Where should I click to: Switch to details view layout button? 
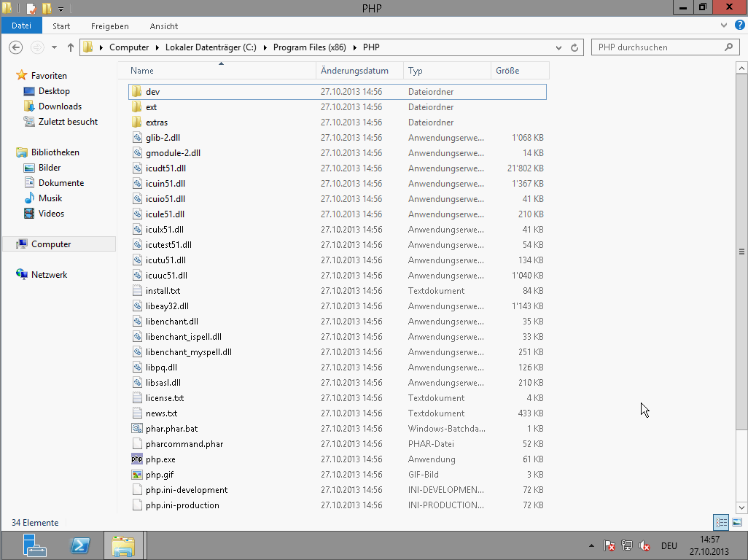(x=721, y=522)
